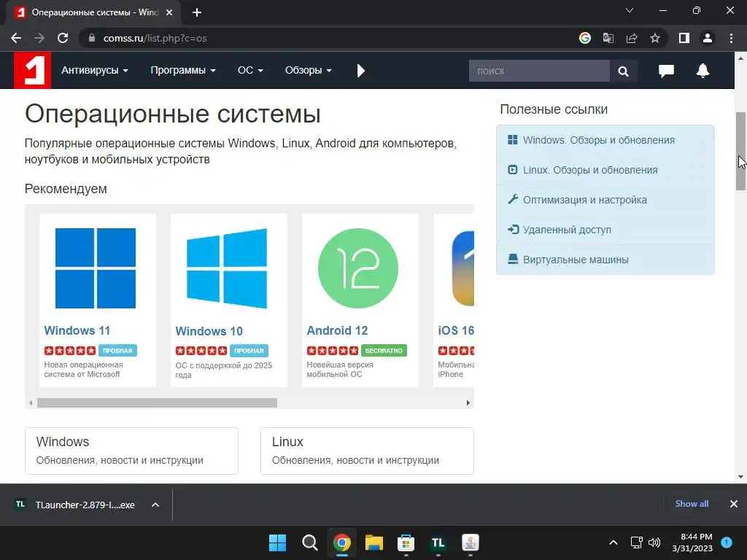
Task: Expand the Обзоры navigation menu
Action: coord(308,71)
